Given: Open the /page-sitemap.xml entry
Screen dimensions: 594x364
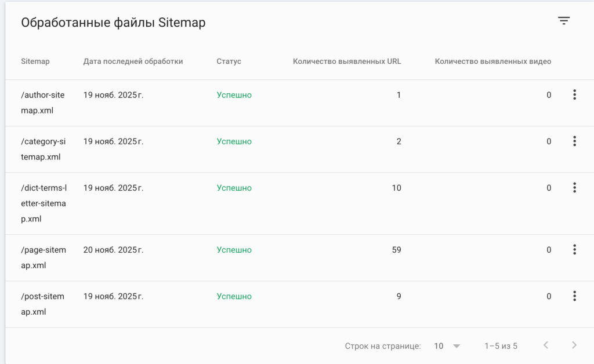Looking at the screenshot, I should pos(44,257).
